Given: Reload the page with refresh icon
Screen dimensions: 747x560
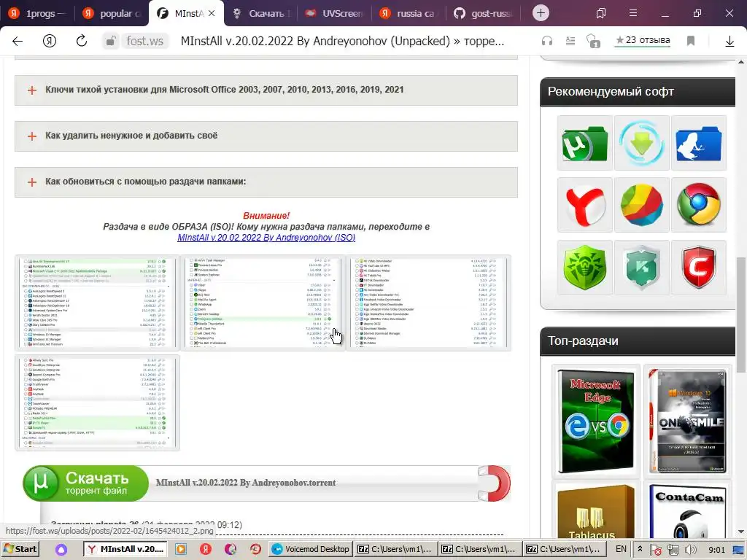Looking at the screenshot, I should [x=82, y=41].
